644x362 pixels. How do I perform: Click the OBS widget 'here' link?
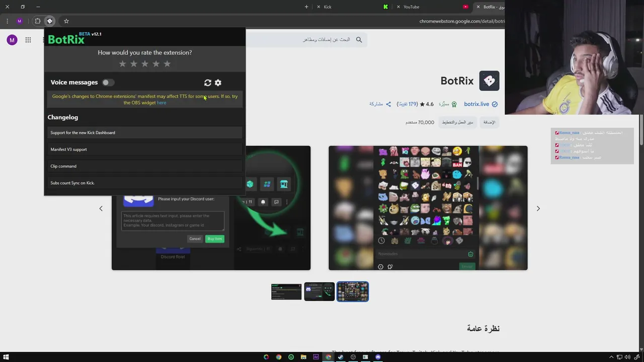(x=162, y=103)
